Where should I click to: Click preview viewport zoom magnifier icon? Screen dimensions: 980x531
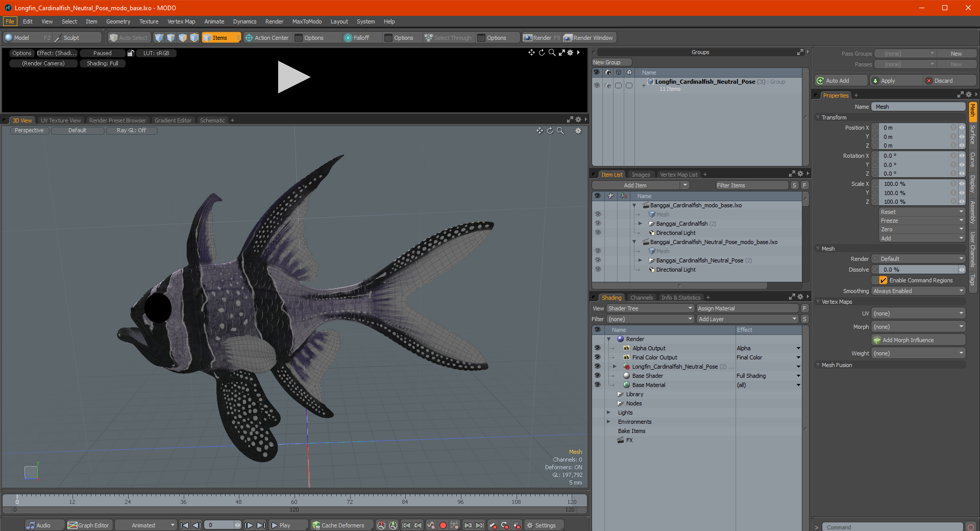click(x=552, y=53)
